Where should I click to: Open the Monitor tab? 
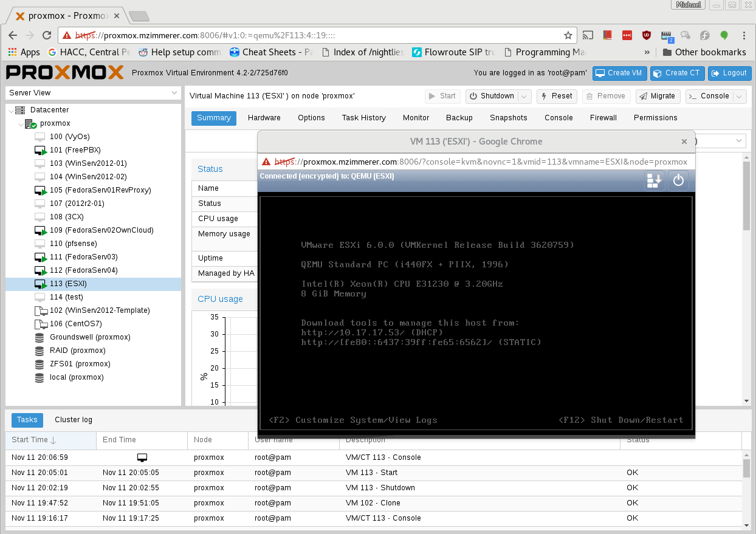(x=416, y=118)
